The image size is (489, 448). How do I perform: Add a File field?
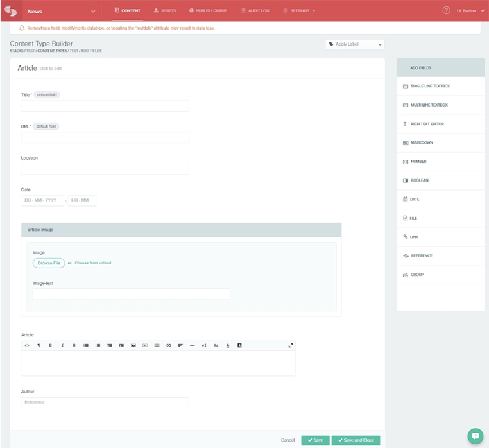pyautogui.click(x=441, y=218)
